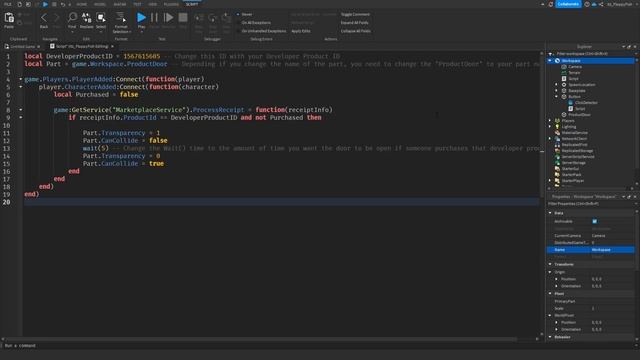Click the Step Out debugger icon

click(226, 18)
